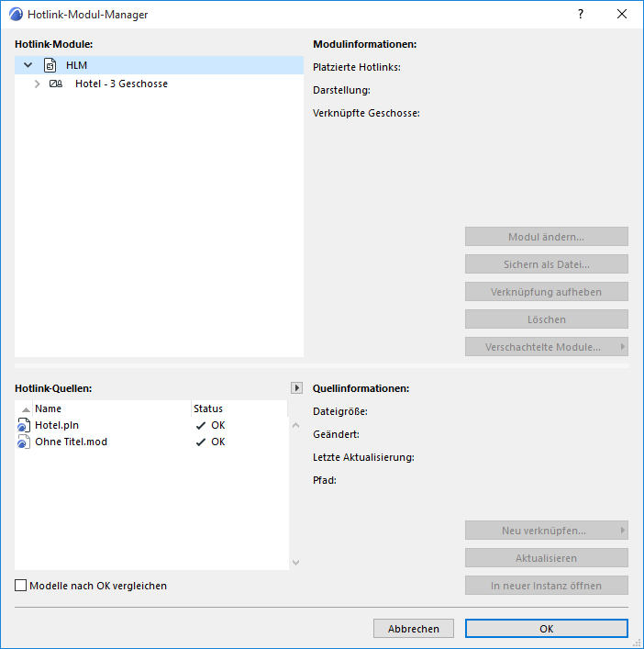Click the Aktualisieren button
The image size is (644, 649).
547,558
